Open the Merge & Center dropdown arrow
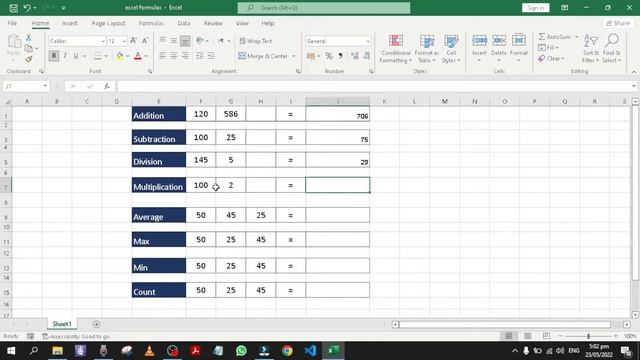640x360 pixels. point(293,56)
